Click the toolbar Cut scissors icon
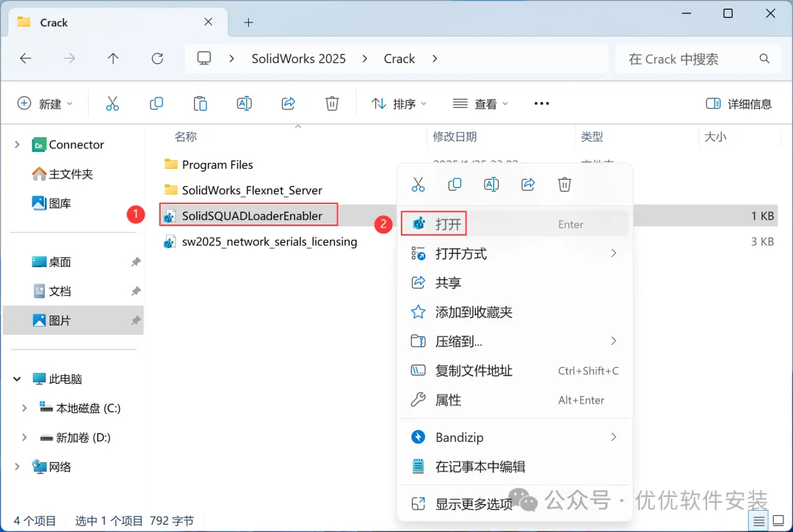This screenshot has height=532, width=793. (x=112, y=103)
